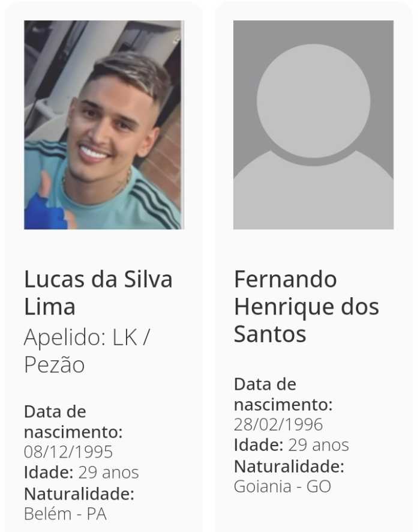The width and height of the screenshot is (420, 532).
Task: Click Data de nascimento label on Lucas's card
Action: coord(73,422)
